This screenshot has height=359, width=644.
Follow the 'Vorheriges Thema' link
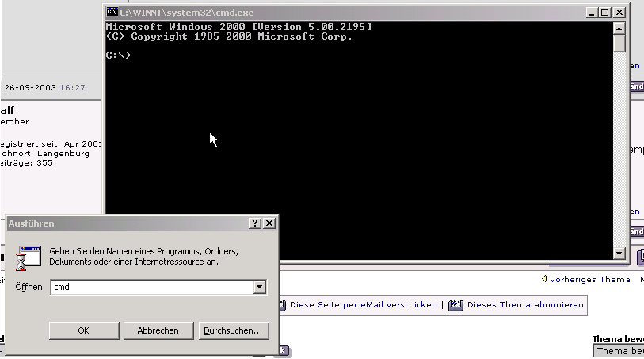coord(589,279)
